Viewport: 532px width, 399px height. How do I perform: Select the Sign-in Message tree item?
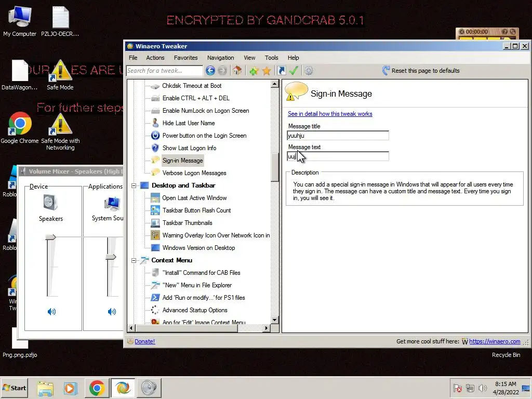[182, 161]
